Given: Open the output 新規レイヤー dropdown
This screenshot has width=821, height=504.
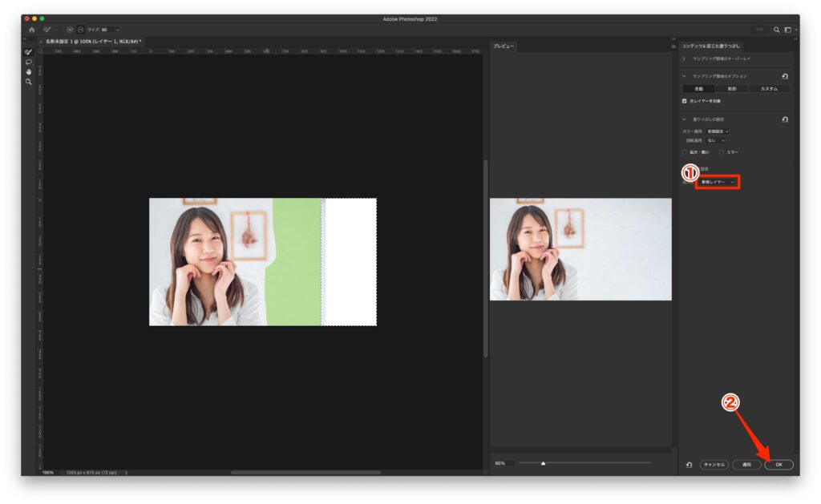Looking at the screenshot, I should 718,182.
